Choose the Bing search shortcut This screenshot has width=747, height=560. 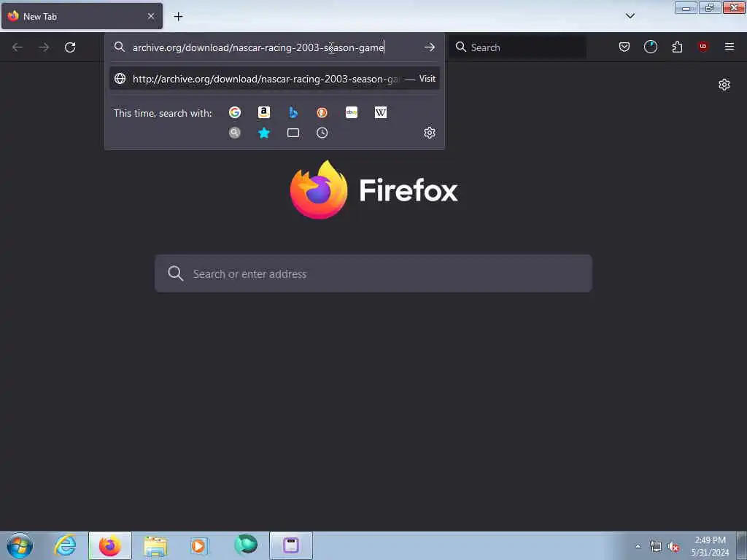tap(293, 112)
